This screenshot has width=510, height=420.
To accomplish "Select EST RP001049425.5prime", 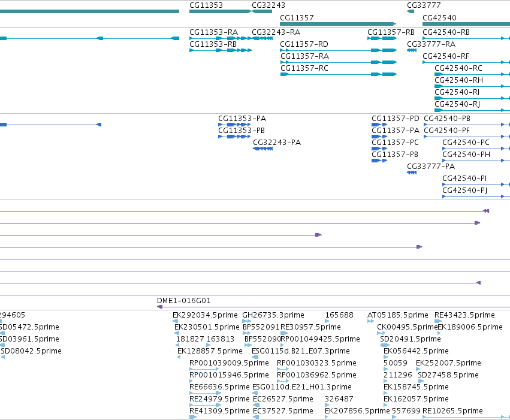I will point(321,339).
